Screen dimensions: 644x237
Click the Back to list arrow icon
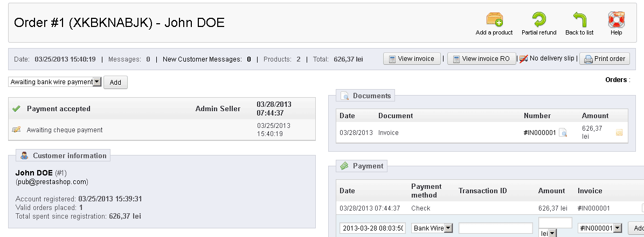[x=579, y=20]
